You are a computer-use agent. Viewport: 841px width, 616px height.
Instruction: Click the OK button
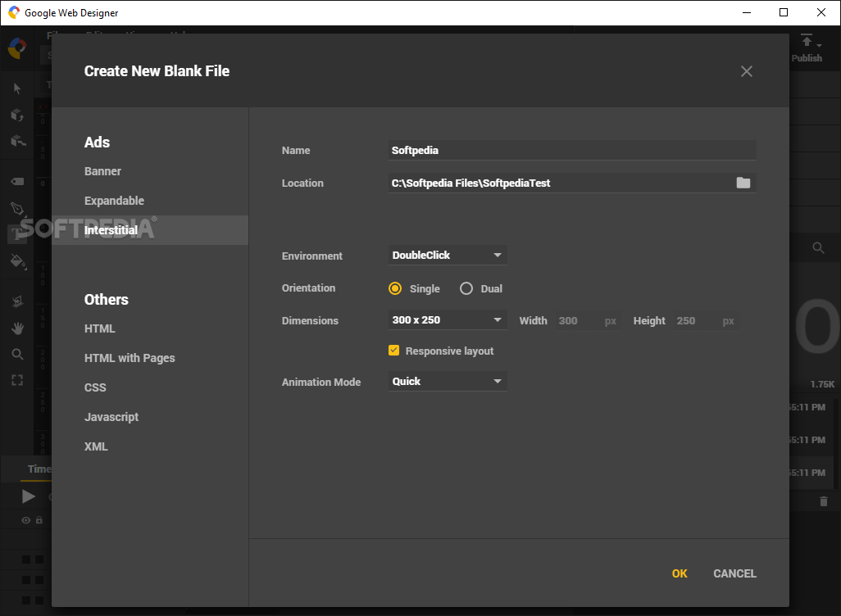tap(679, 573)
